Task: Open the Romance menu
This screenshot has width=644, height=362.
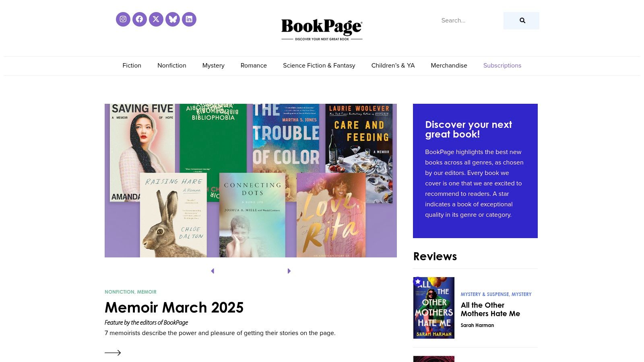Action: click(x=254, y=66)
